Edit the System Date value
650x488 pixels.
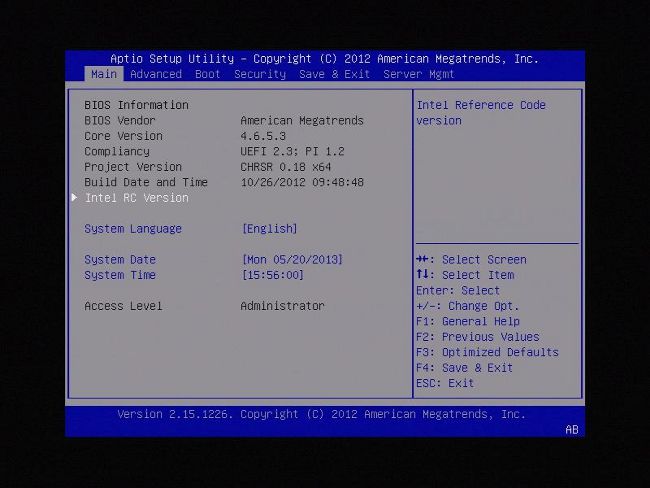[x=292, y=260]
